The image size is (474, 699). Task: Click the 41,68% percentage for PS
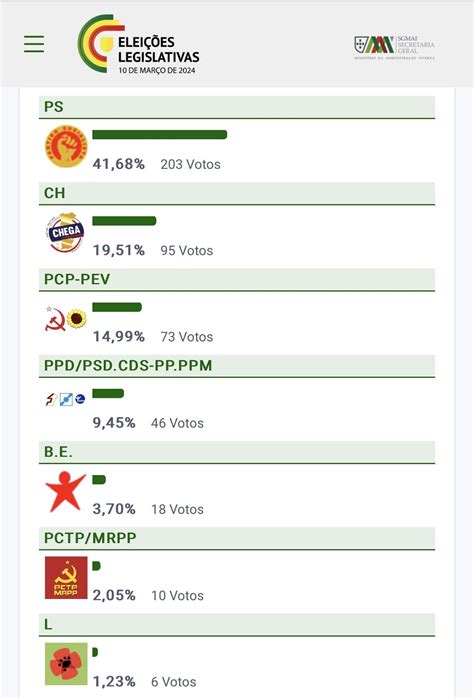119,164
